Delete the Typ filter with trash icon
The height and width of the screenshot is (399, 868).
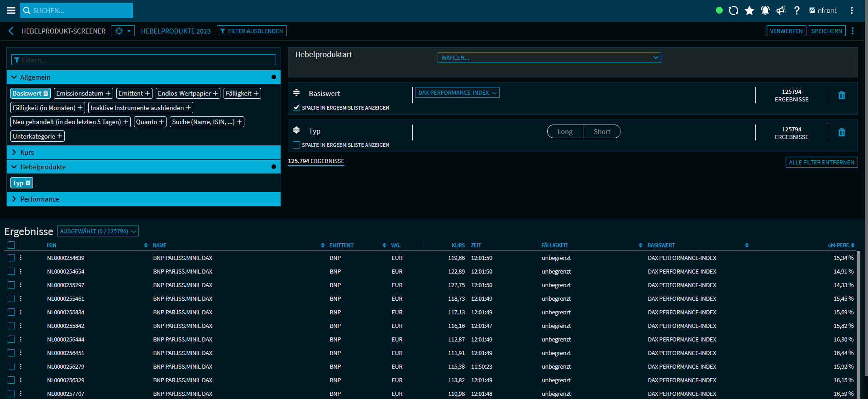click(x=842, y=132)
